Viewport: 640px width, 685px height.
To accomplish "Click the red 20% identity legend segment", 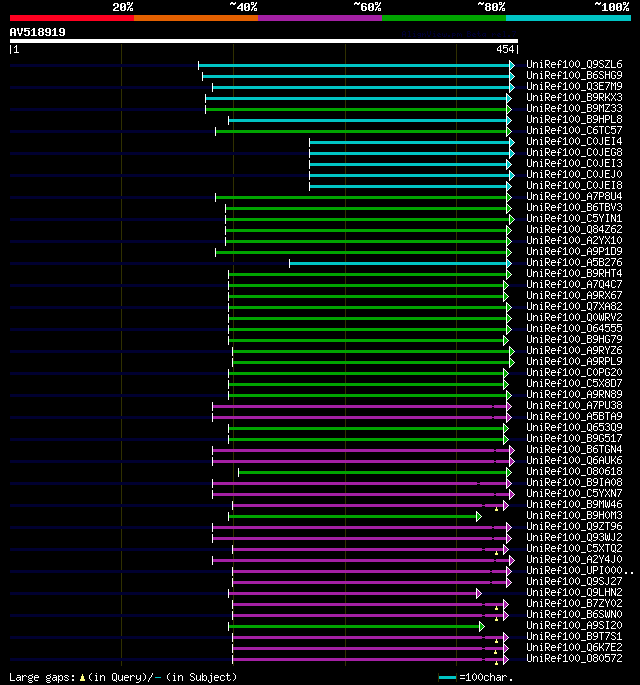I will coord(72,18).
